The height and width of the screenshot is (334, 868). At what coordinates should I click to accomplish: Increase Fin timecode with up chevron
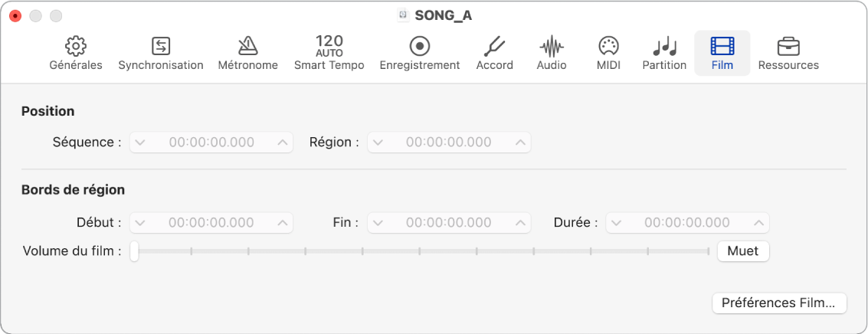coord(521,223)
